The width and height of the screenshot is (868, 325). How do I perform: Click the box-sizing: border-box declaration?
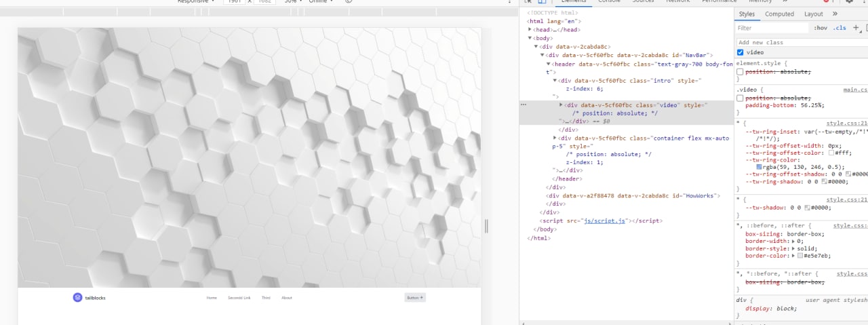pyautogui.click(x=785, y=233)
